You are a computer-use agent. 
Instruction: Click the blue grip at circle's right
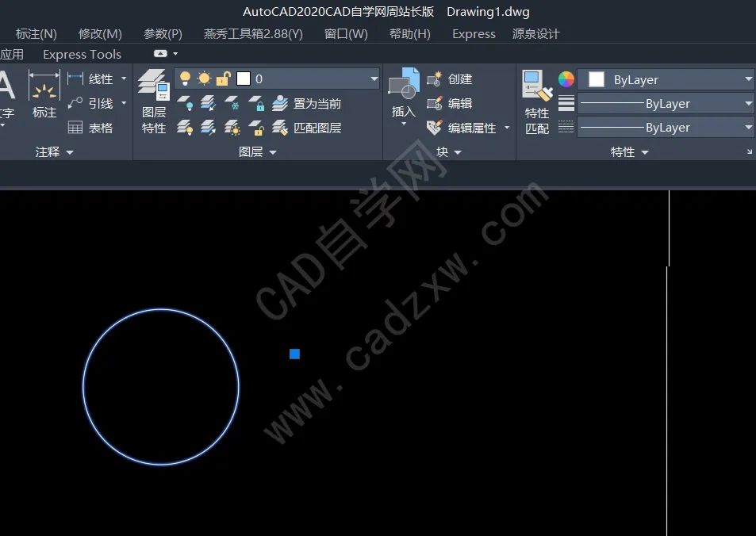295,354
